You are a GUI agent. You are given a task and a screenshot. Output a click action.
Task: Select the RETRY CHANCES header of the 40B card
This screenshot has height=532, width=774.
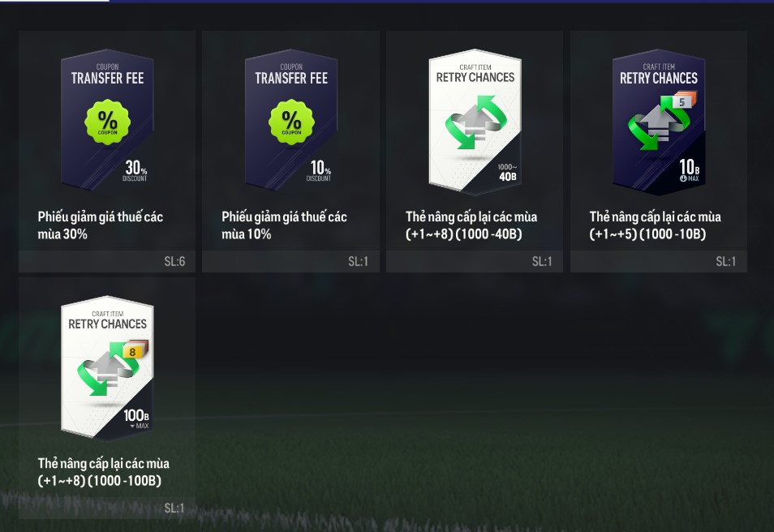475,77
